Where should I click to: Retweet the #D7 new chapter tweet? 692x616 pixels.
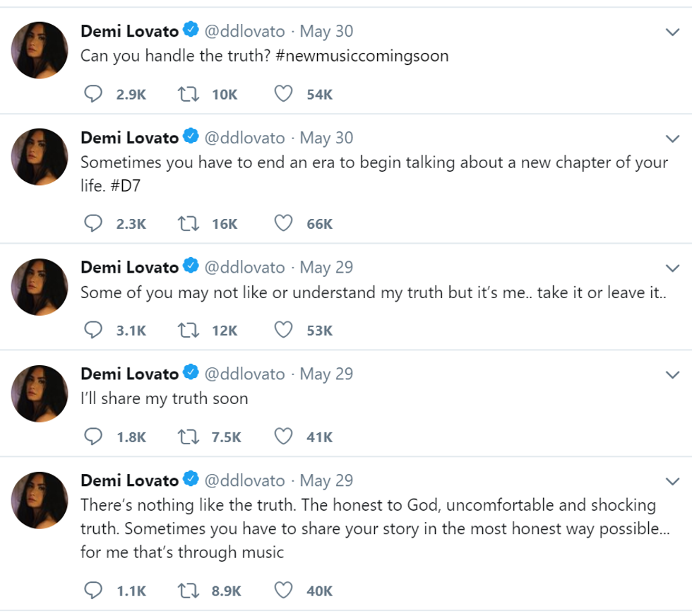(186, 224)
